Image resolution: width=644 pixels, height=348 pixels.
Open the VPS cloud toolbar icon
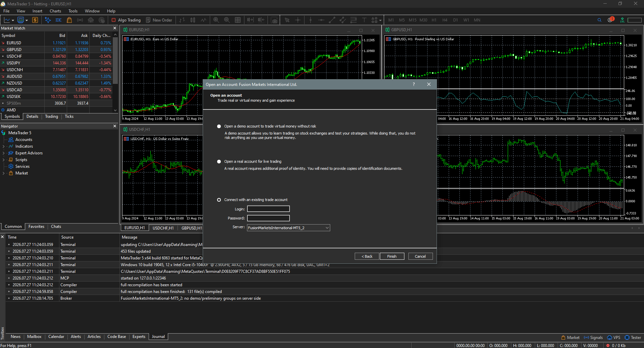point(91,20)
